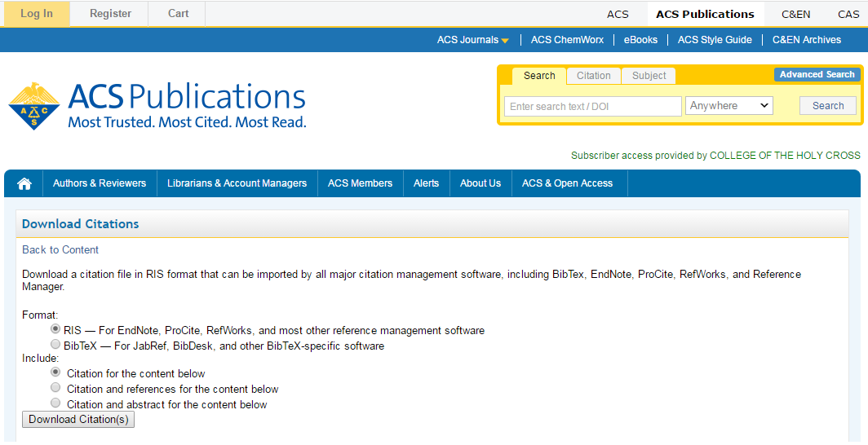
Task: Click the home icon in navigation bar
Action: click(x=24, y=183)
